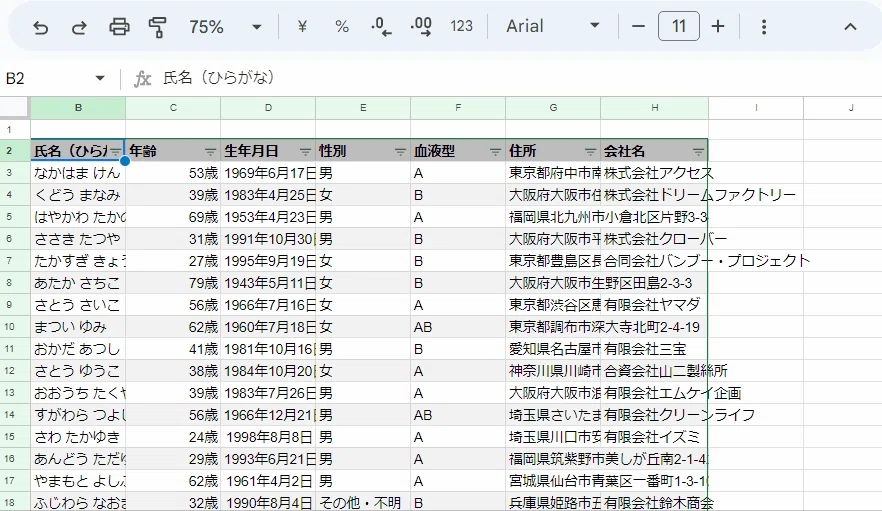Select column H header
This screenshot has width=882, height=511.
655,107
